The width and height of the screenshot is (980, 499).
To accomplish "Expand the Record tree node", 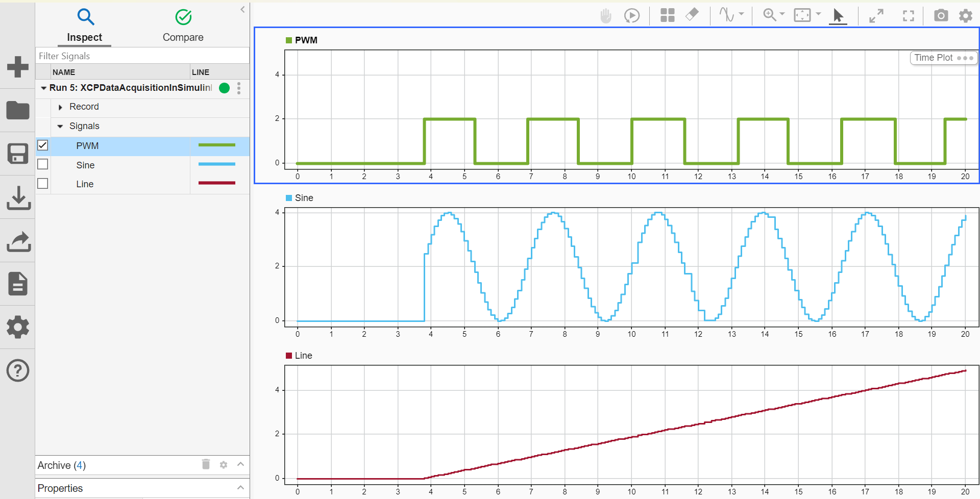I will coord(60,107).
